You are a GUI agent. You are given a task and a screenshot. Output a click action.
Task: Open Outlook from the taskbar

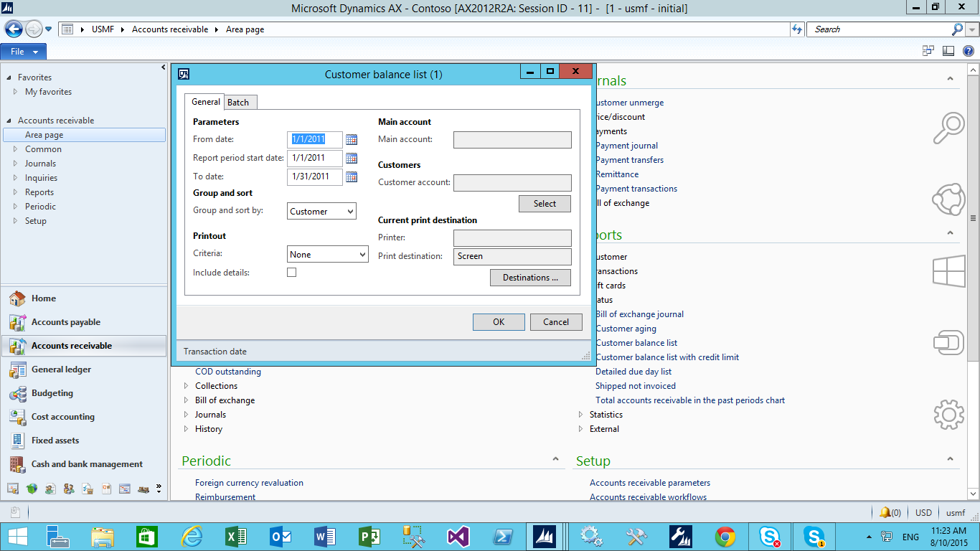click(281, 536)
